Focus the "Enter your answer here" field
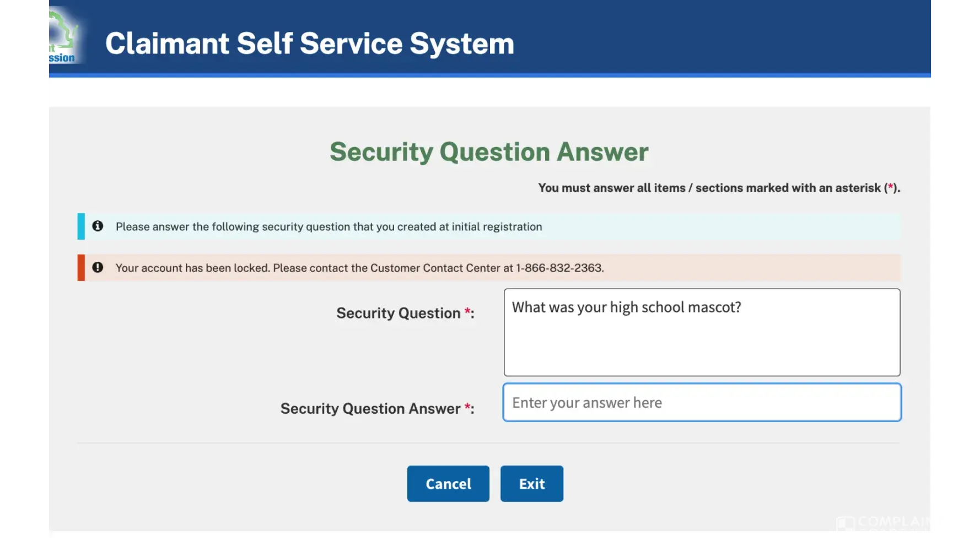The image size is (980, 551). [702, 402]
